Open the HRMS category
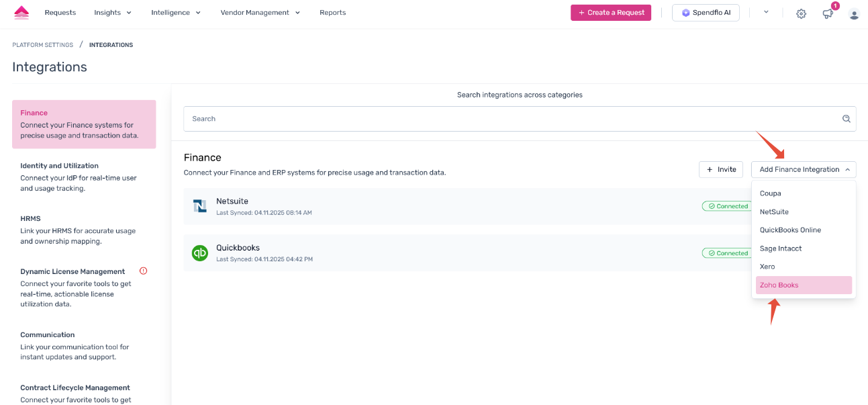This screenshot has height=405, width=868. click(84, 230)
